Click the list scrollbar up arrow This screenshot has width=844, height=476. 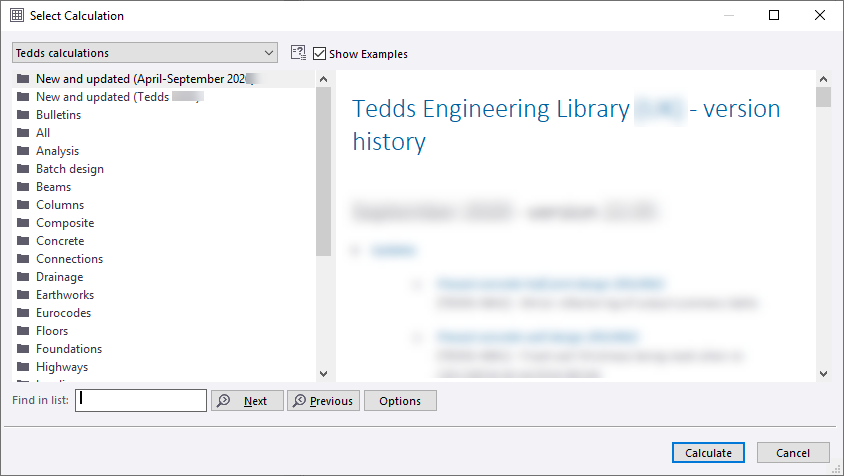(323, 79)
